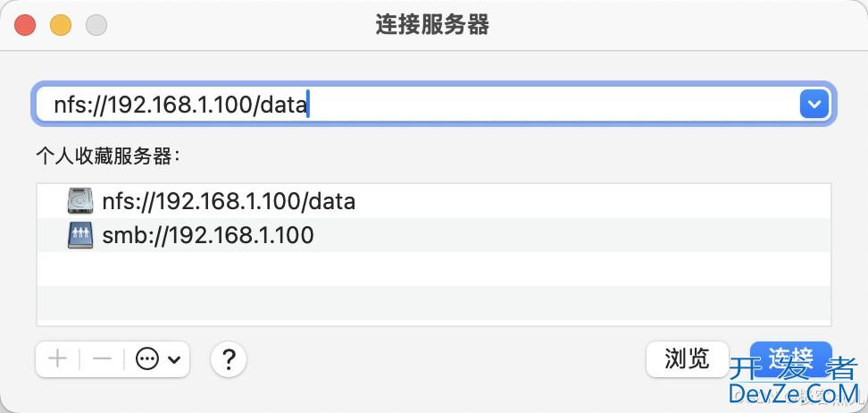Expand the recent servers dropdown arrow
Screen dimensions: 868x413
[814, 105]
